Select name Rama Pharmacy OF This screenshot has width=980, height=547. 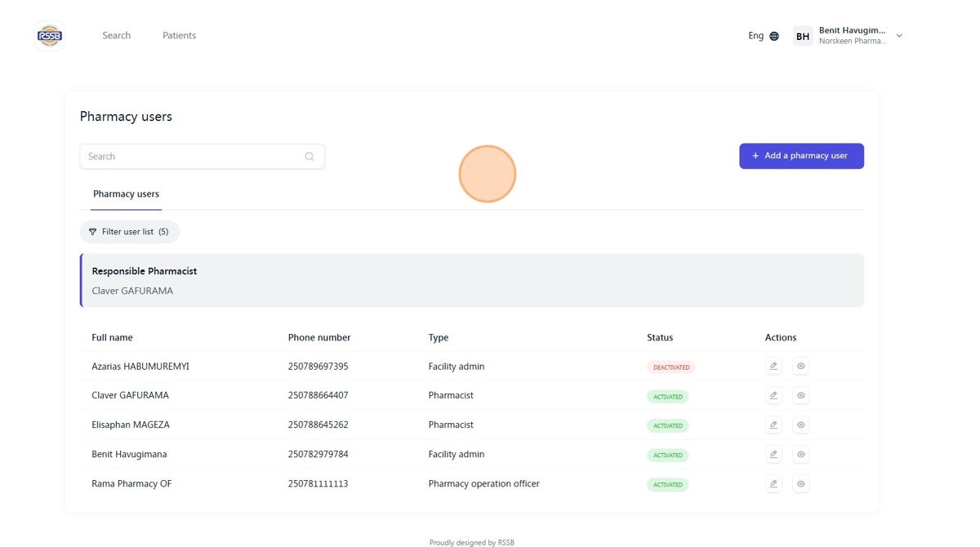[x=131, y=483]
